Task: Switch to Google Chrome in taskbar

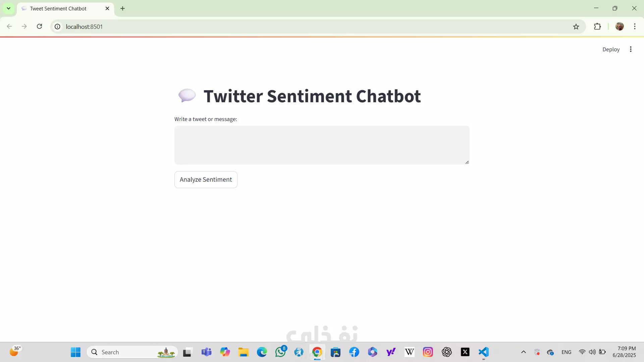Action: [x=317, y=352]
